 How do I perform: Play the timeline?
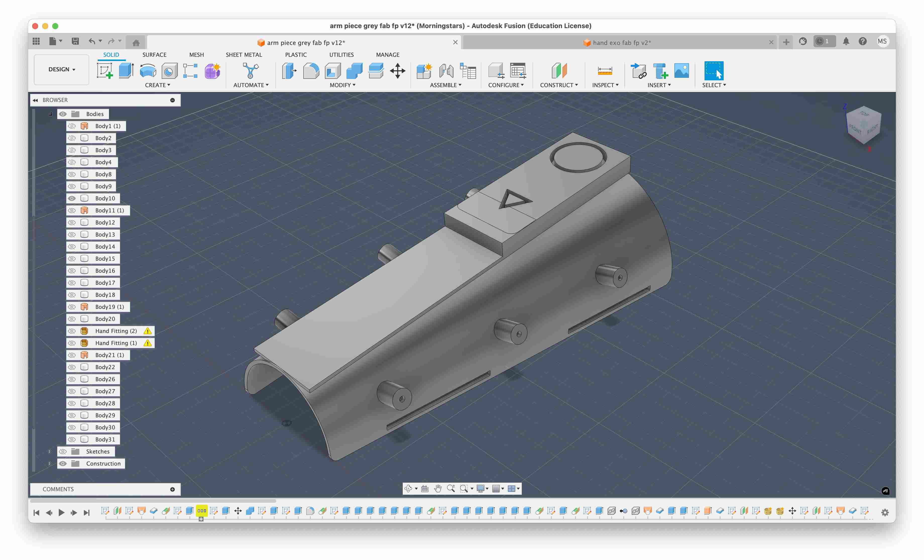click(62, 512)
